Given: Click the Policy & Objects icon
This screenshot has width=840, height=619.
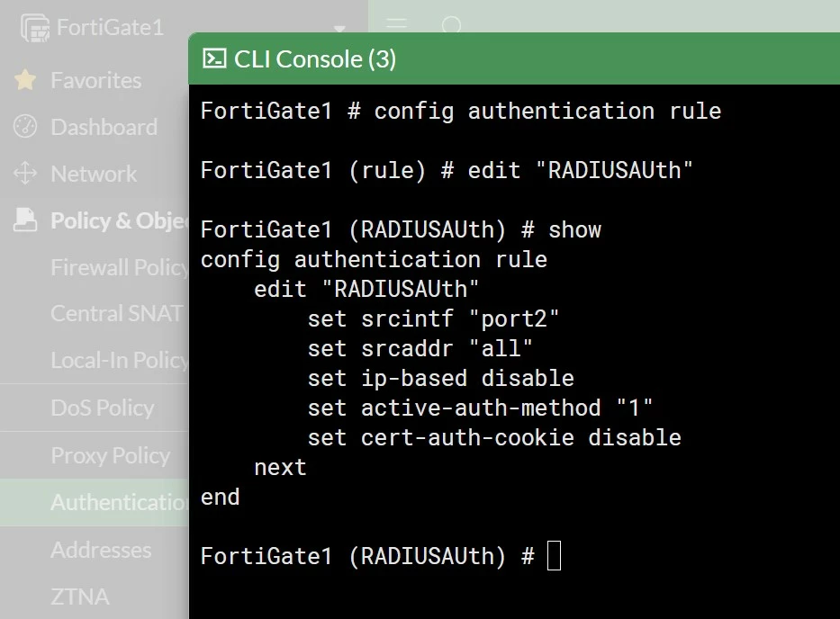Looking at the screenshot, I should click(x=25, y=220).
